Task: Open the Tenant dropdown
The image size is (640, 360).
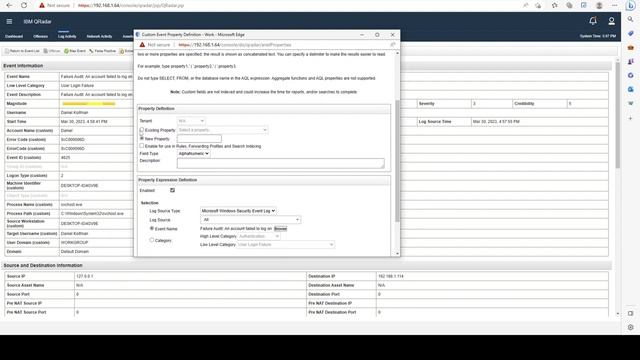Action: [x=191, y=121]
